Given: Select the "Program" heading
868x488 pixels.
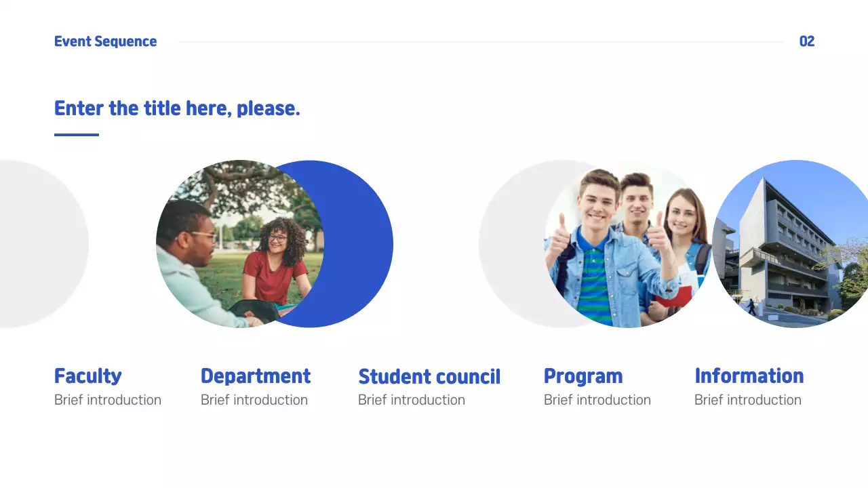Looking at the screenshot, I should tap(583, 376).
